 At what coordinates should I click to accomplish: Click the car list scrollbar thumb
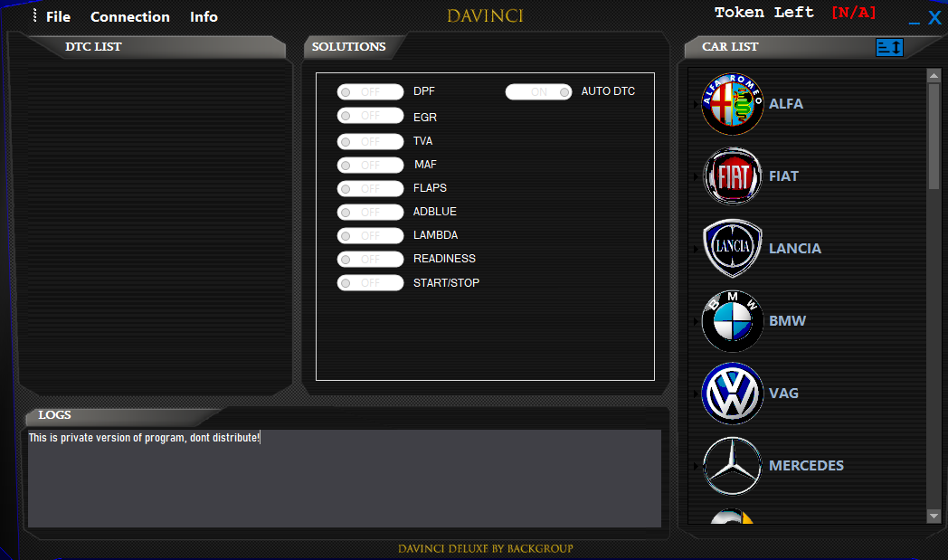pos(934,136)
